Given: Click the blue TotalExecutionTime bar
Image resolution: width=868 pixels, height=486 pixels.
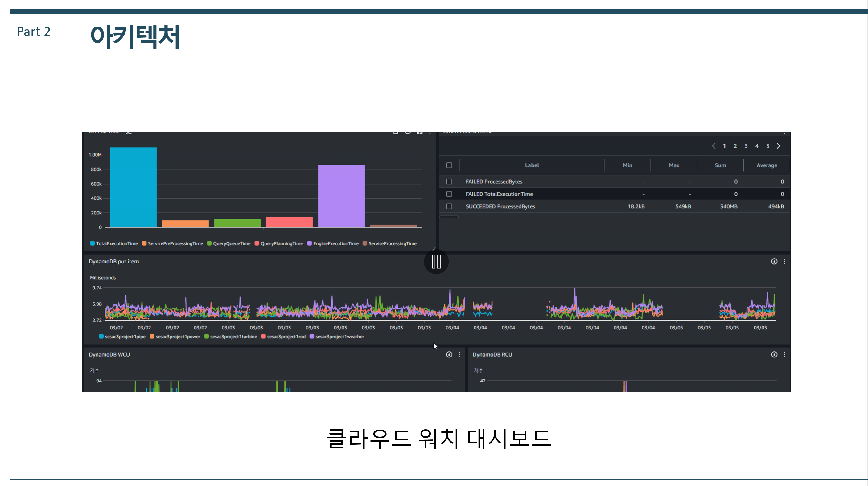Looking at the screenshot, I should point(133,187).
